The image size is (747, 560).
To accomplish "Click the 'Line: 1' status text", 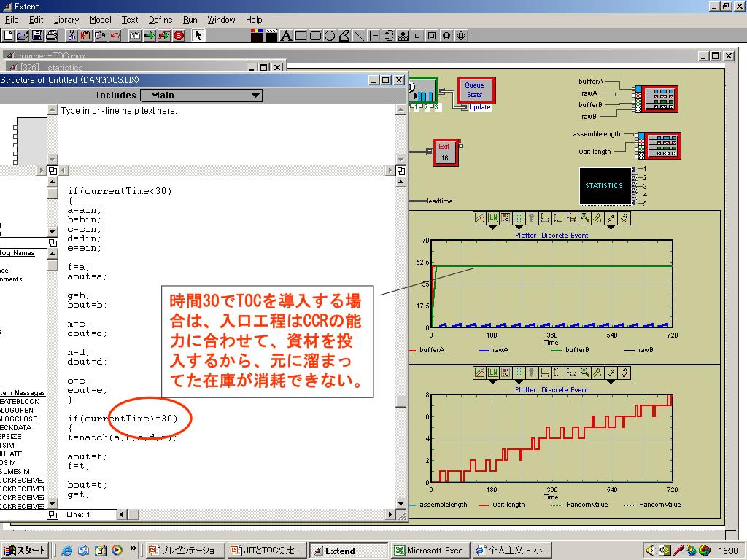I will pyautogui.click(x=78, y=514).
